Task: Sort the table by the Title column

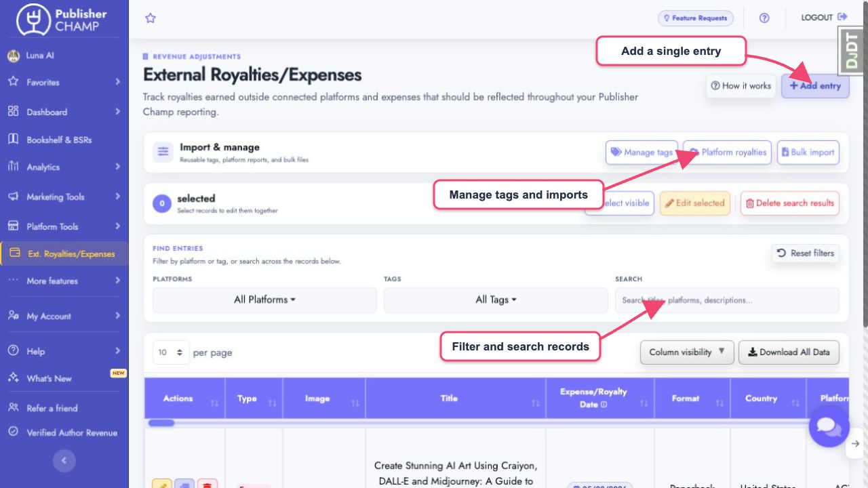Action: click(456, 399)
